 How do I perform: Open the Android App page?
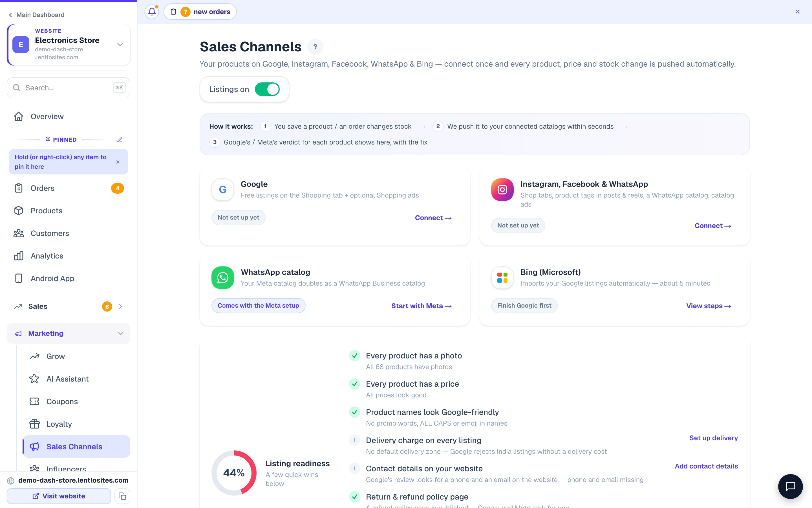click(69, 279)
